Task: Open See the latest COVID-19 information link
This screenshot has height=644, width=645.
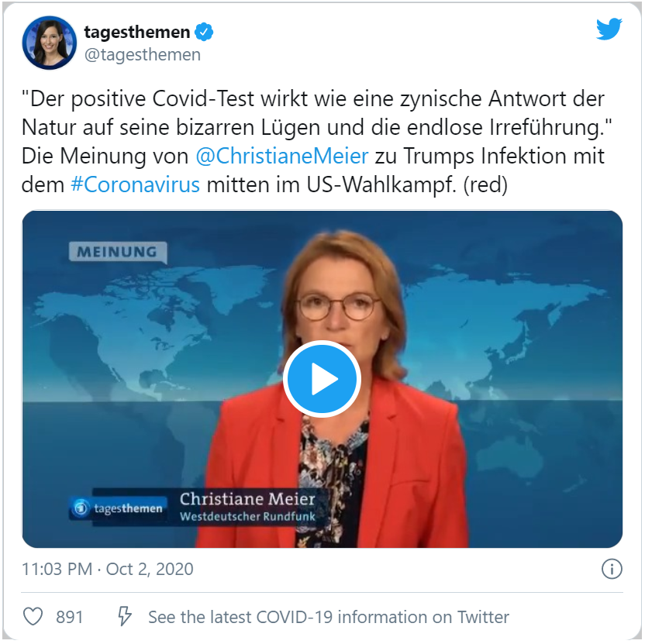Action: coord(329,618)
